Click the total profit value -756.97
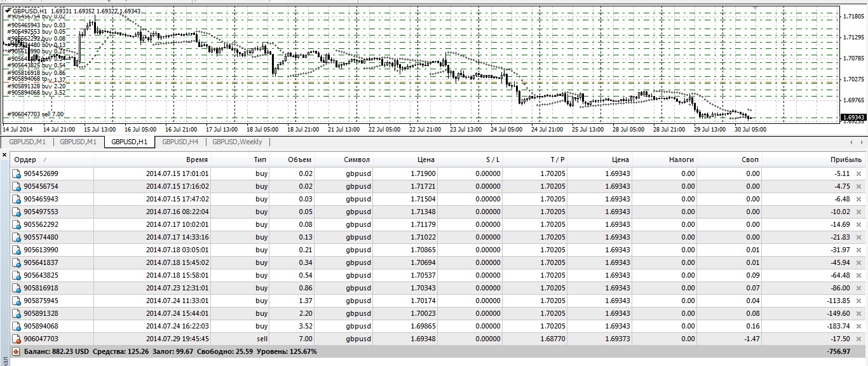The width and height of the screenshot is (868, 366). point(839,351)
